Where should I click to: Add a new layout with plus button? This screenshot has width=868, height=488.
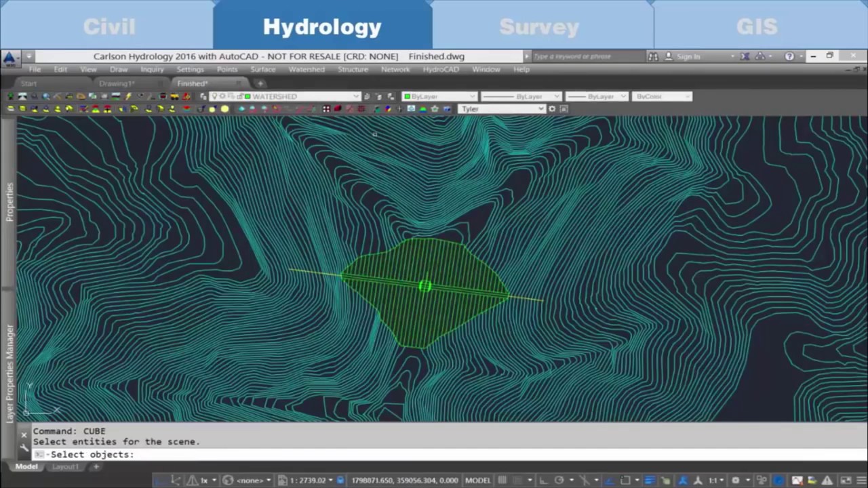(x=96, y=466)
